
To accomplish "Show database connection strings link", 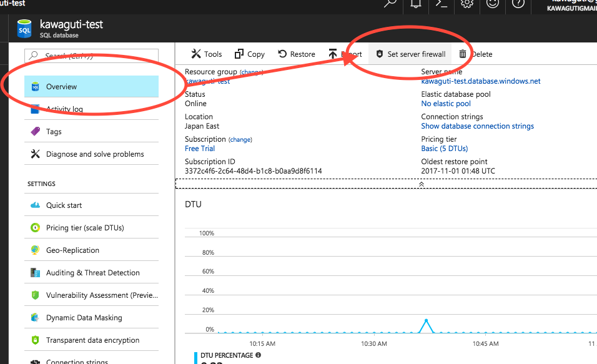I will click(478, 126).
